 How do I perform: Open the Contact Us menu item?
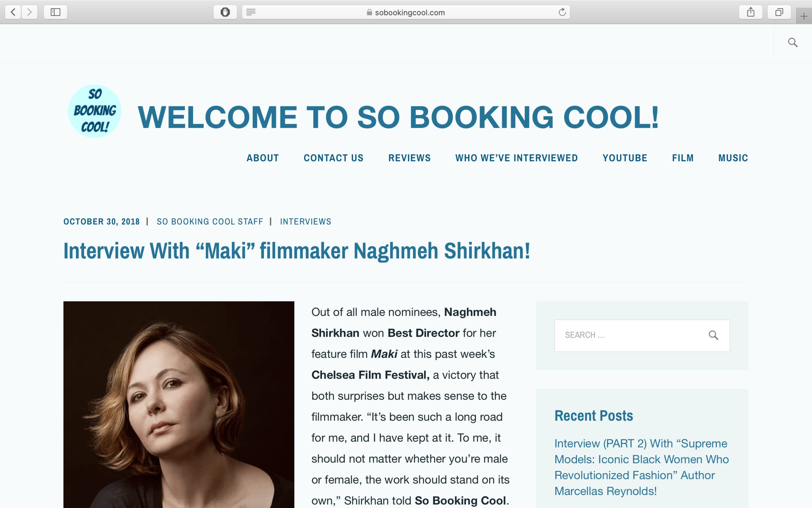pyautogui.click(x=333, y=158)
